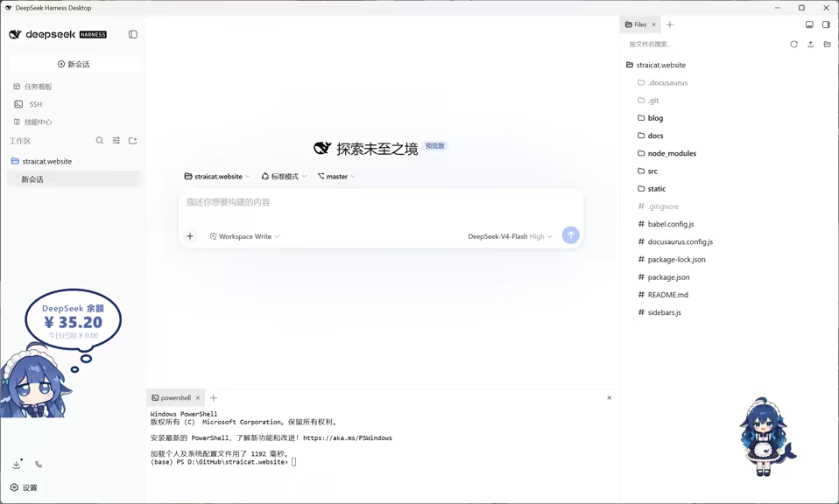
Task: Close the powershell terminal tab
Action: [197, 397]
